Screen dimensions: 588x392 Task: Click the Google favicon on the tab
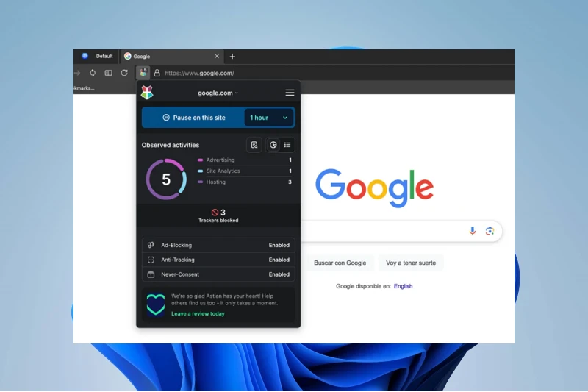pos(127,56)
